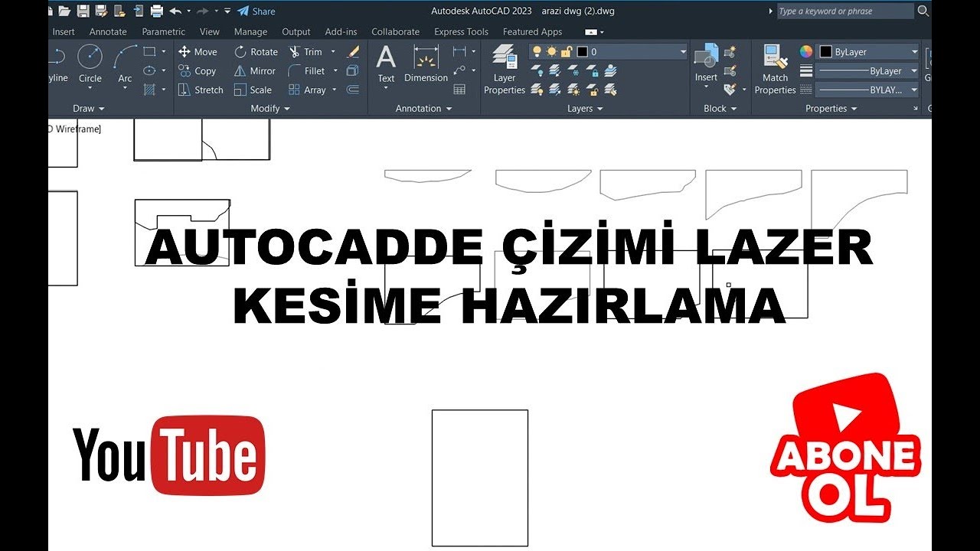Select the Text annotation tool
Viewport: 980px width, 551px height.
(386, 64)
